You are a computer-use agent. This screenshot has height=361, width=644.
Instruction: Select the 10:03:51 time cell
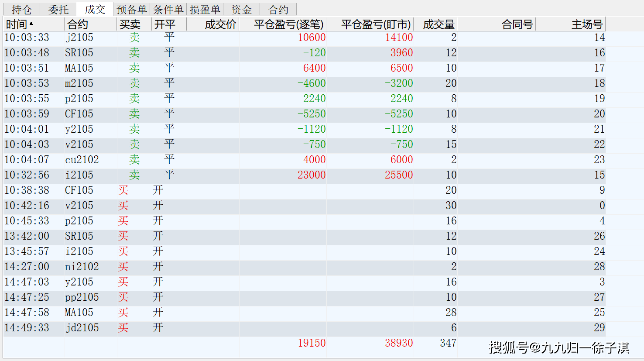click(x=27, y=68)
